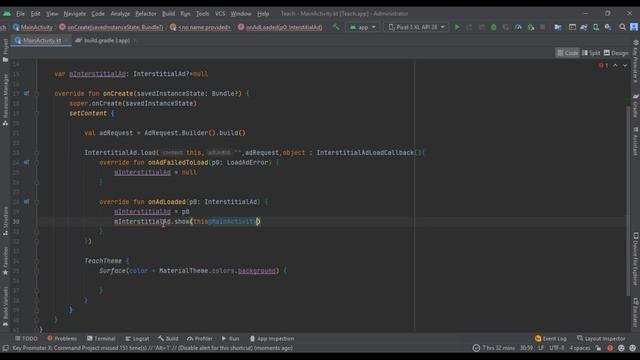Open the app run configuration dropdown
The width and height of the screenshot is (640, 360).
363,27
